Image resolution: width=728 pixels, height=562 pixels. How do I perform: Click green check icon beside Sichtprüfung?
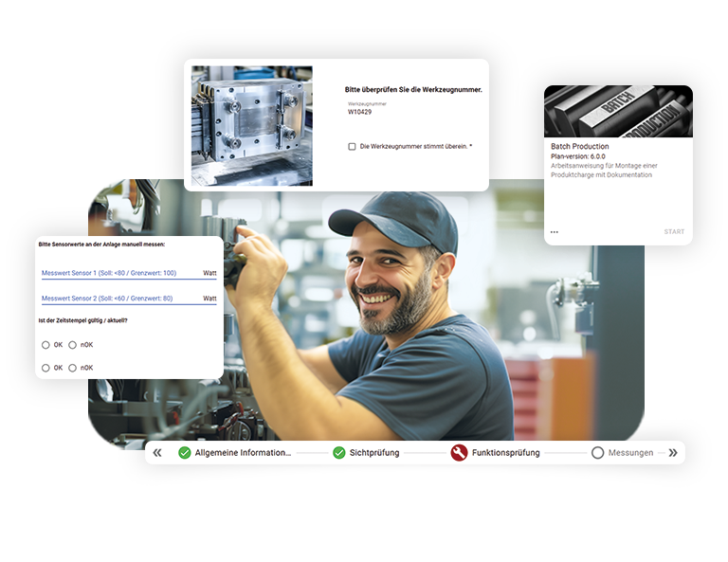tap(339, 452)
